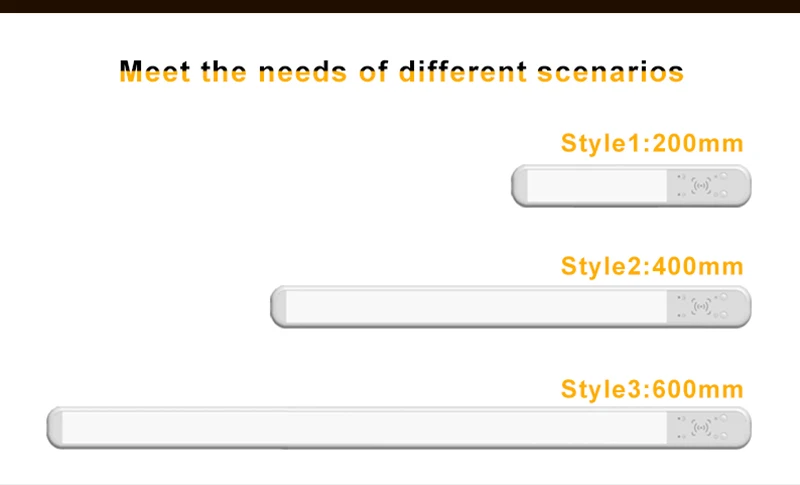The height and width of the screenshot is (485, 800).
Task: Click upper round button on Style3 600mm lamp
Action: click(x=723, y=418)
